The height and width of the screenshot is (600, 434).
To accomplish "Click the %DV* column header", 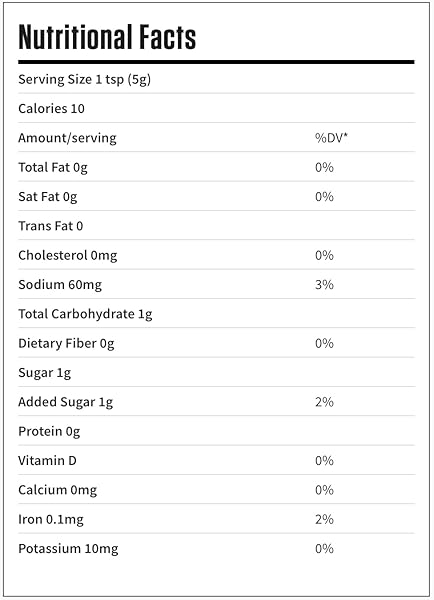I will pos(331,138).
